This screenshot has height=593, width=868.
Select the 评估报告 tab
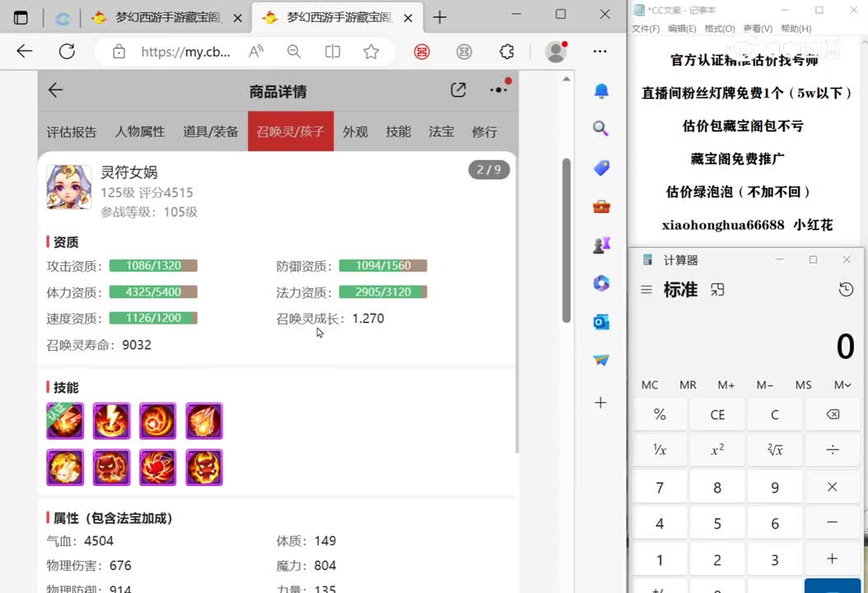point(72,132)
